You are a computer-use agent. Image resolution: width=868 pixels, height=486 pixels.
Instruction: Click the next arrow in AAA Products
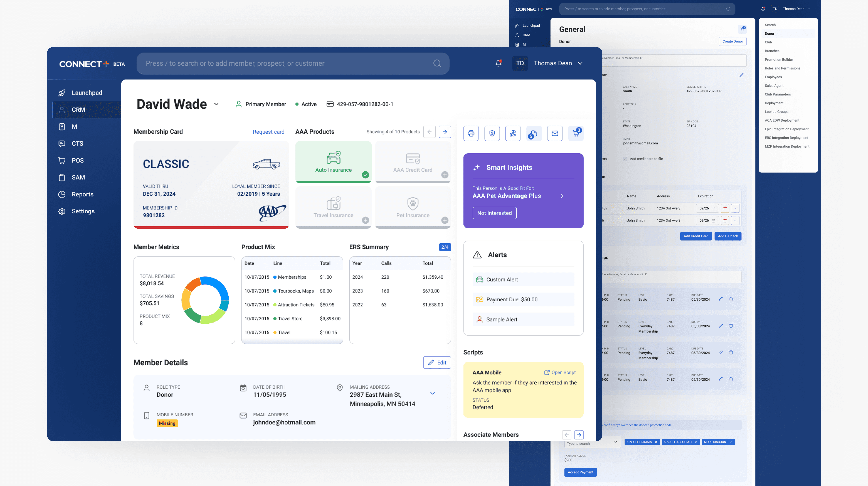tap(445, 132)
